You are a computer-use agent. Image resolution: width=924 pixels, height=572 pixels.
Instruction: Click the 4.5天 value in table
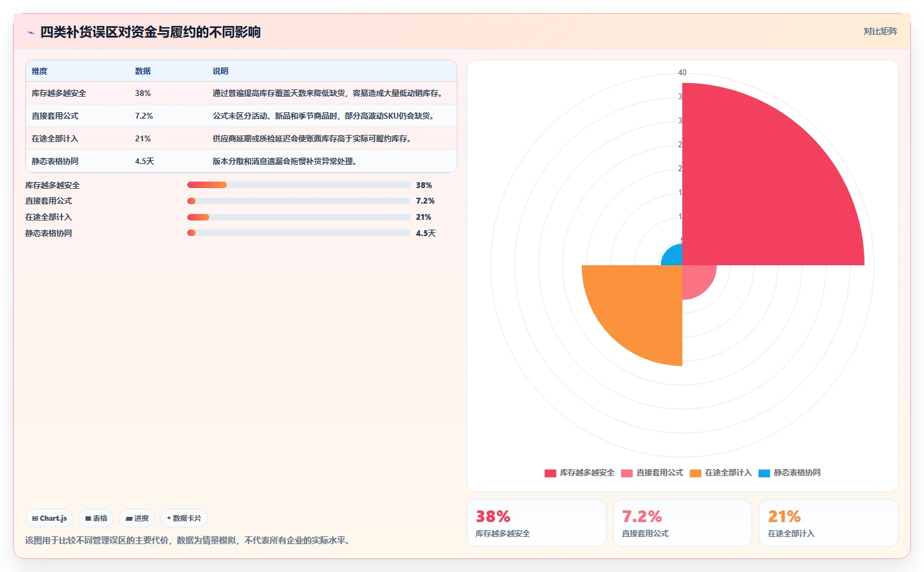click(x=144, y=161)
